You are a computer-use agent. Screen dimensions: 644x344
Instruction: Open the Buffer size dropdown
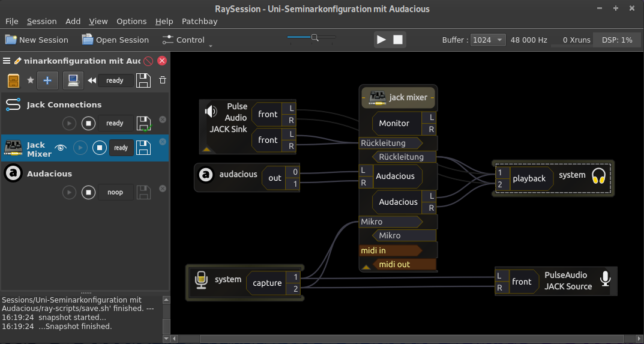(488, 40)
